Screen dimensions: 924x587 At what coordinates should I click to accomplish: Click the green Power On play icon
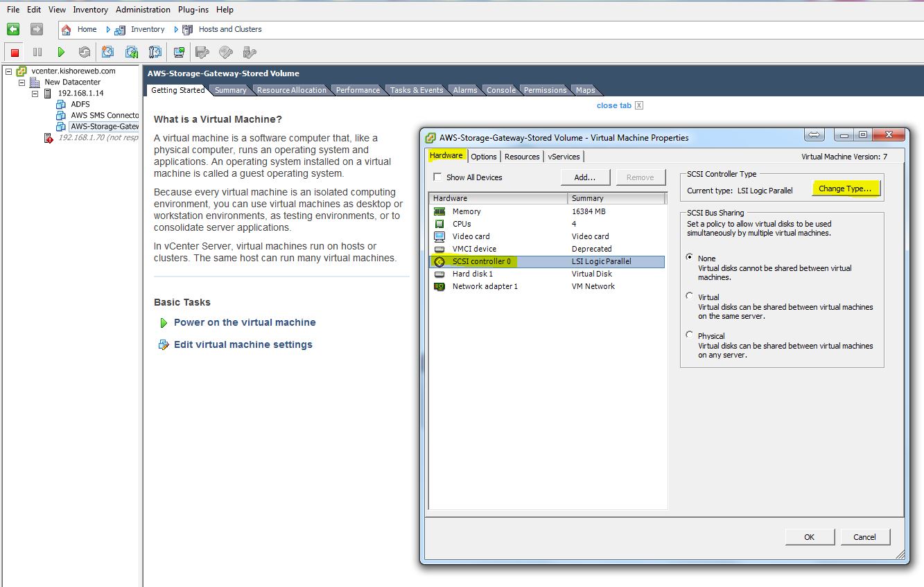(x=61, y=52)
